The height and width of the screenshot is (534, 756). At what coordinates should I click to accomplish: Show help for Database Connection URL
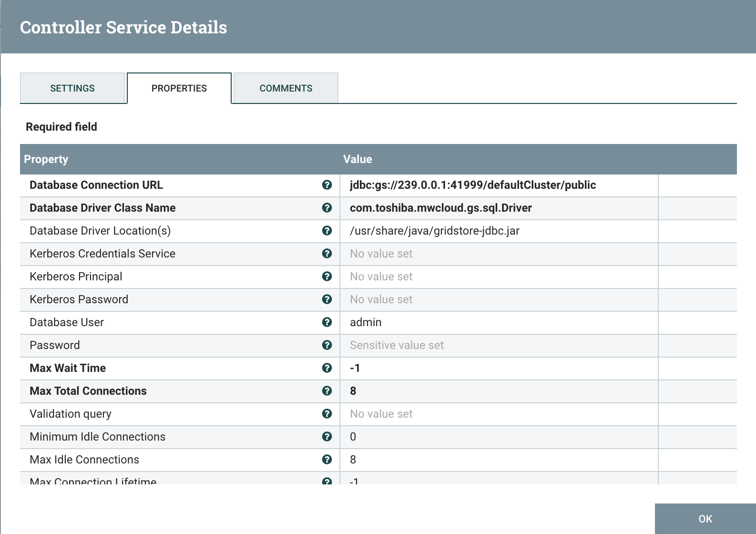327,185
